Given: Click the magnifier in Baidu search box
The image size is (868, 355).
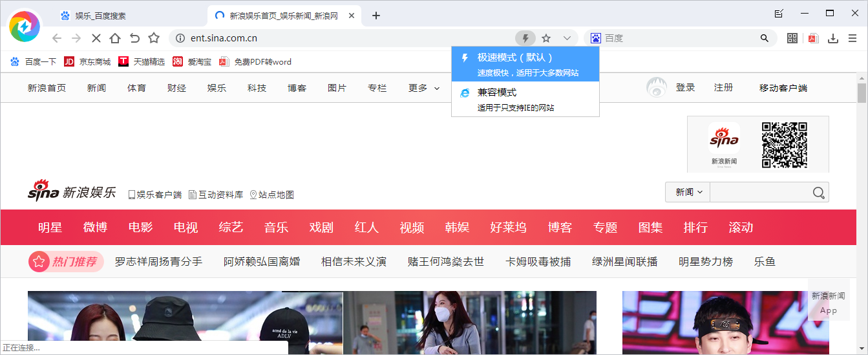Looking at the screenshot, I should pos(765,38).
